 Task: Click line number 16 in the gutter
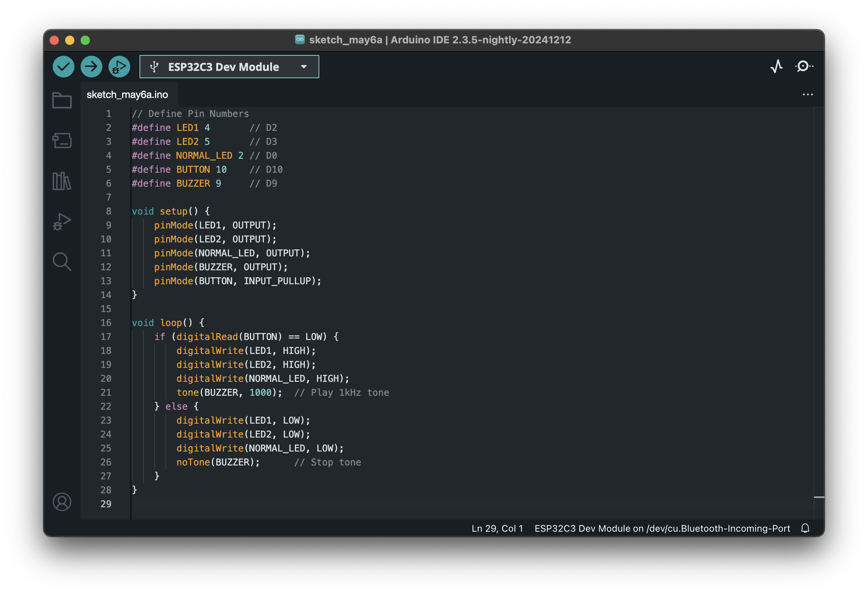(x=106, y=323)
